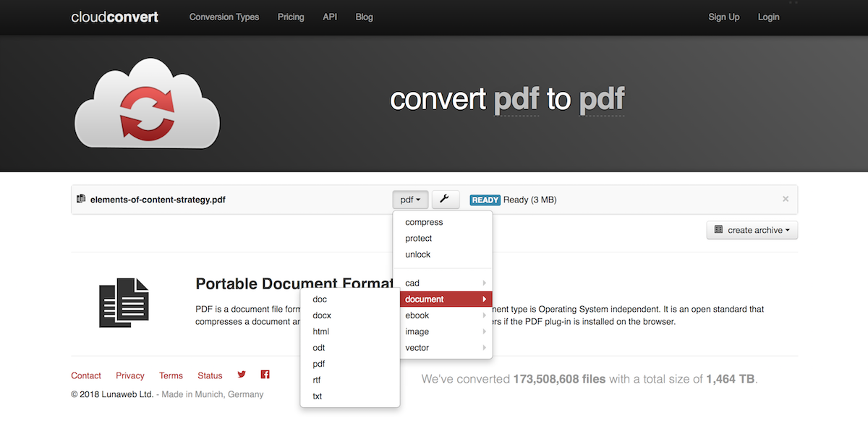Click the large documents icon

(124, 302)
